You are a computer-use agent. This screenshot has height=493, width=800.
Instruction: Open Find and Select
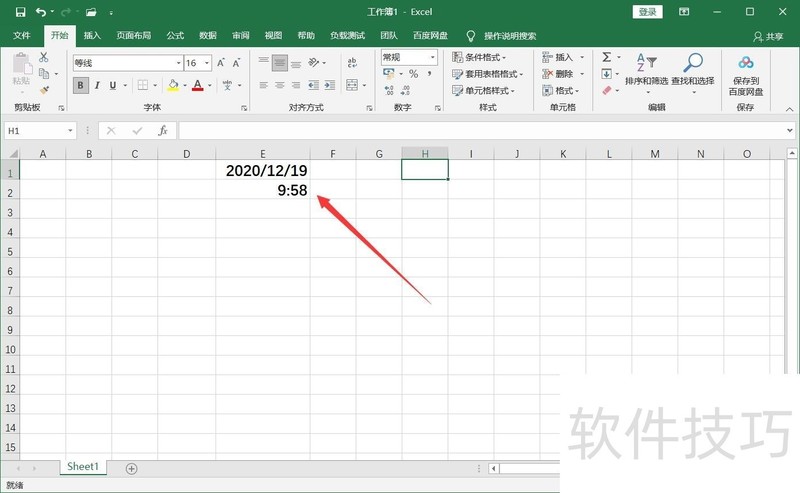[692, 73]
